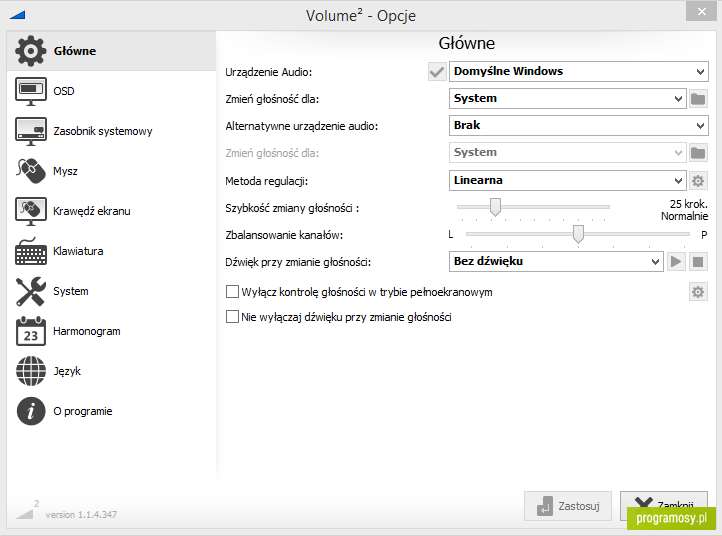Open the disabled second System dropdown

(567, 152)
